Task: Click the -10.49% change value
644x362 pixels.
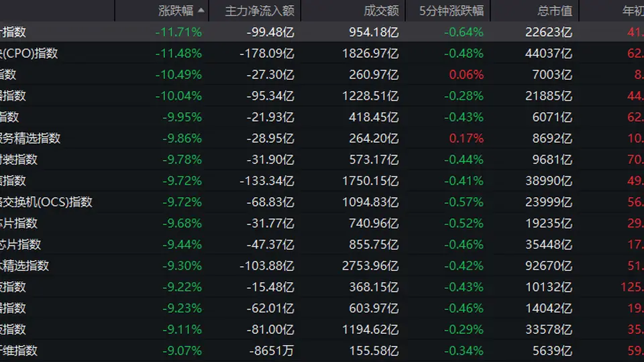Action: (x=178, y=74)
